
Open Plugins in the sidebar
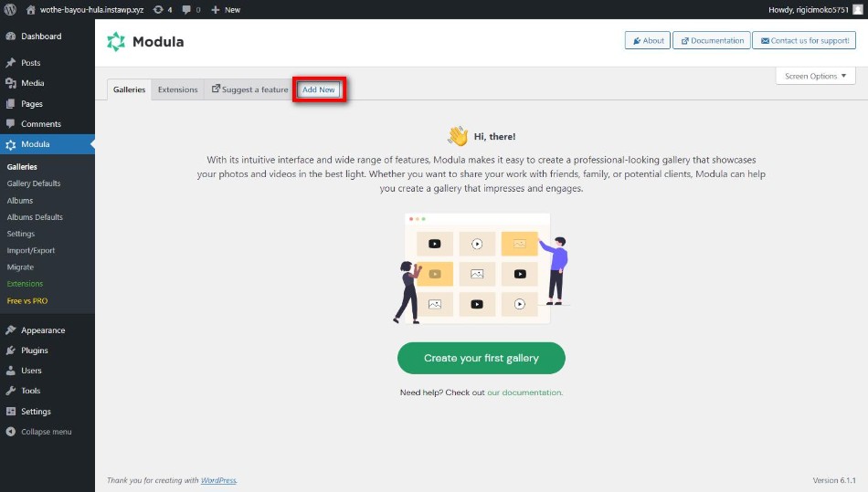pos(34,351)
